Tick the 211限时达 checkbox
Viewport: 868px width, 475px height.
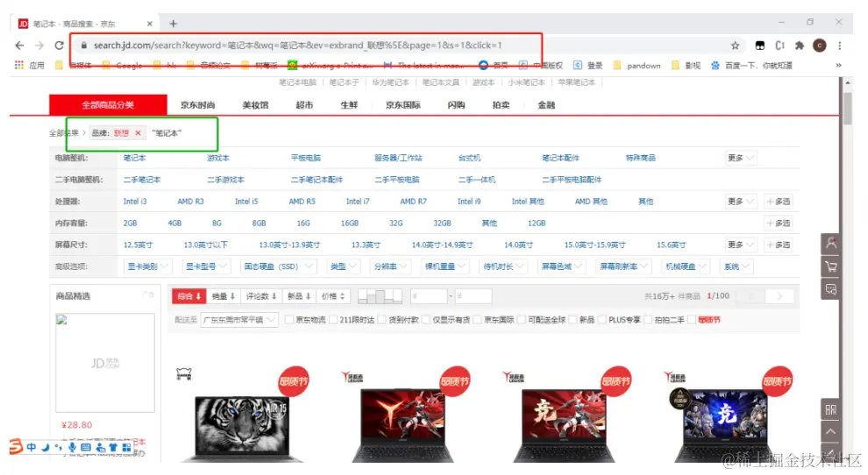[333, 320]
